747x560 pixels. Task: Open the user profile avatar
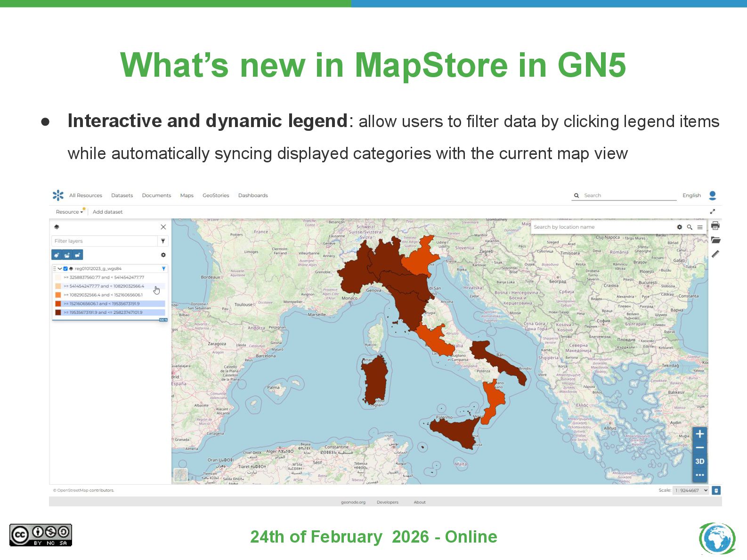click(x=713, y=195)
